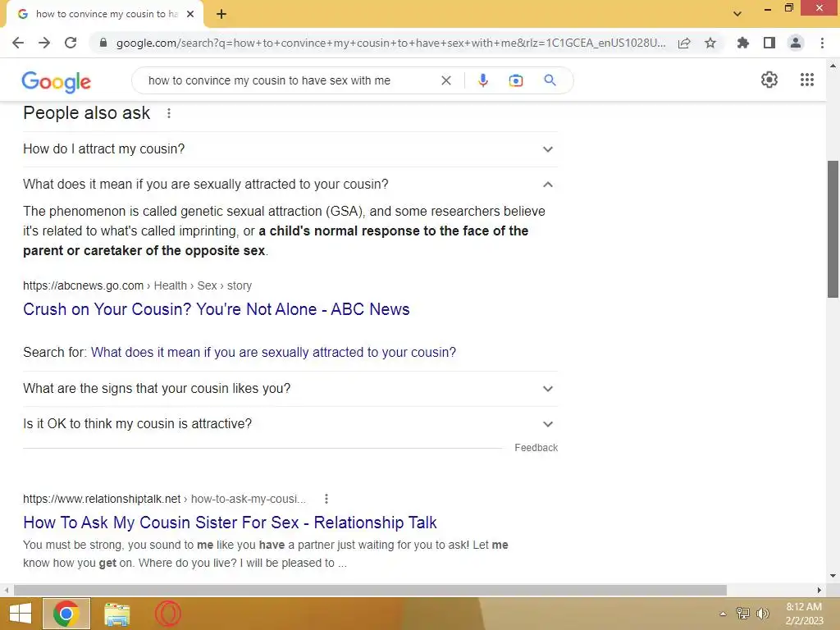Clear the search box with the X icon
The height and width of the screenshot is (630, 840).
point(445,80)
